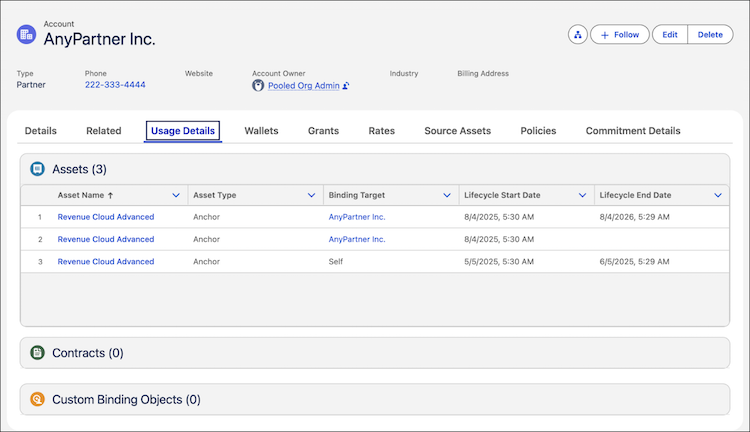Open Lifecycle Start Date column dropdown
750x432 pixels.
pos(582,195)
